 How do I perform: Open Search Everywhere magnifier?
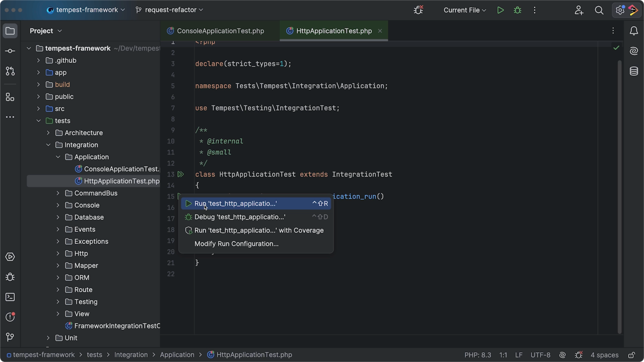pos(599,10)
